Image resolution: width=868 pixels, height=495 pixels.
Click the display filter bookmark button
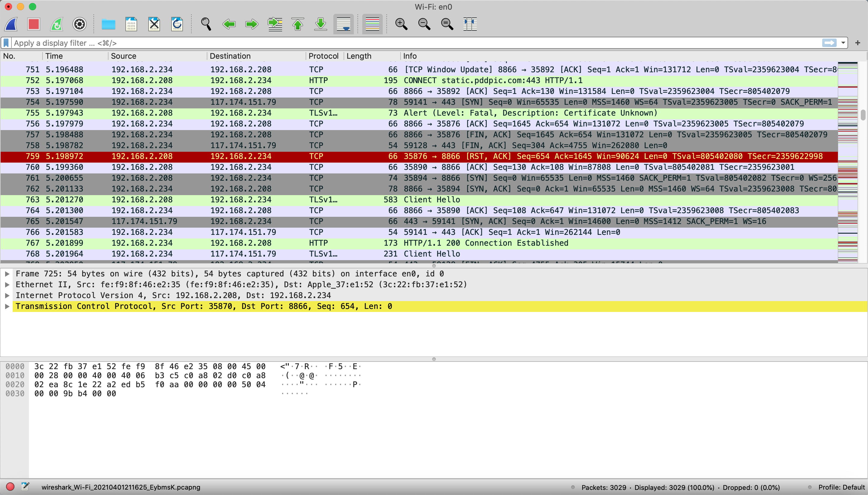[x=6, y=43]
